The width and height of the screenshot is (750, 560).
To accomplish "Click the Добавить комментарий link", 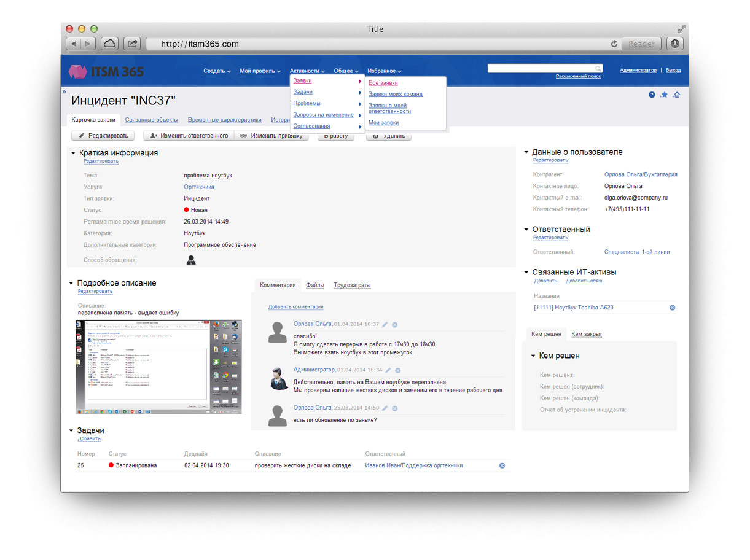I will [296, 307].
